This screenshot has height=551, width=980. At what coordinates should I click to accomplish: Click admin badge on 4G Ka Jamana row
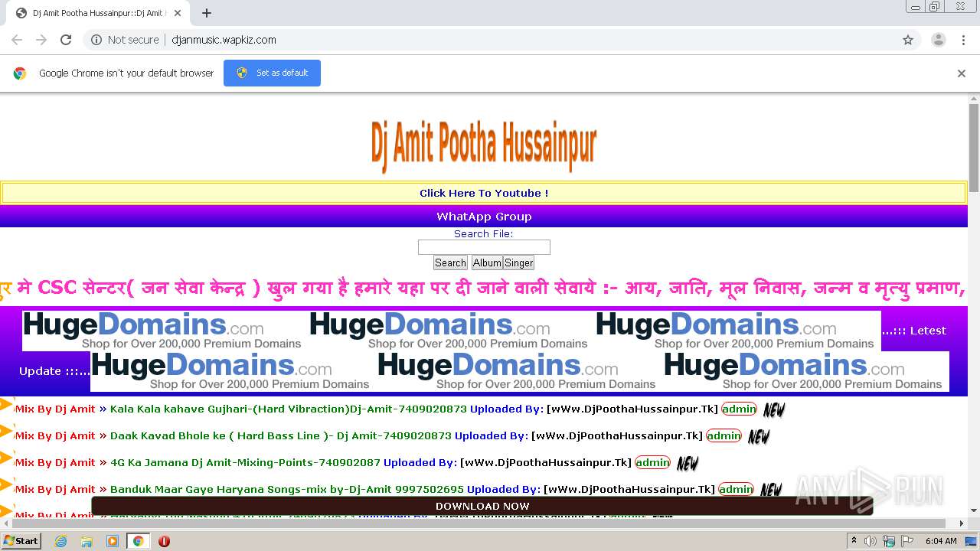[x=652, y=463]
